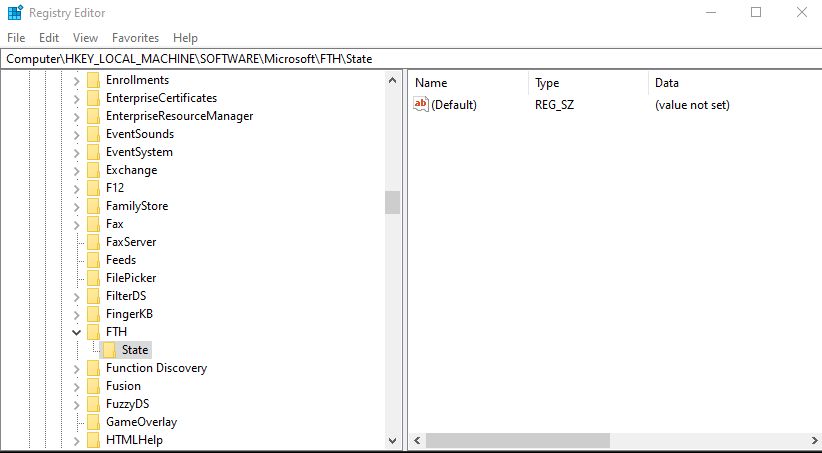Image resolution: width=822 pixels, height=453 pixels.
Task: Open the View menu
Action: [85, 38]
